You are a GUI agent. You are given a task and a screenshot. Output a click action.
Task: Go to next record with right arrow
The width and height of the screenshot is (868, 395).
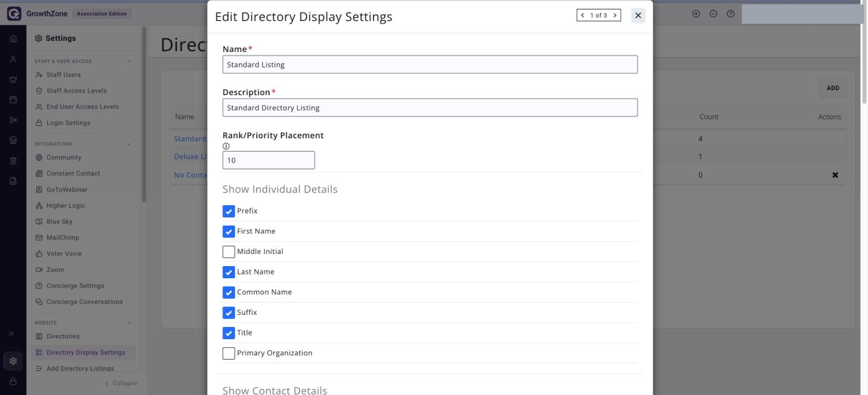point(614,15)
